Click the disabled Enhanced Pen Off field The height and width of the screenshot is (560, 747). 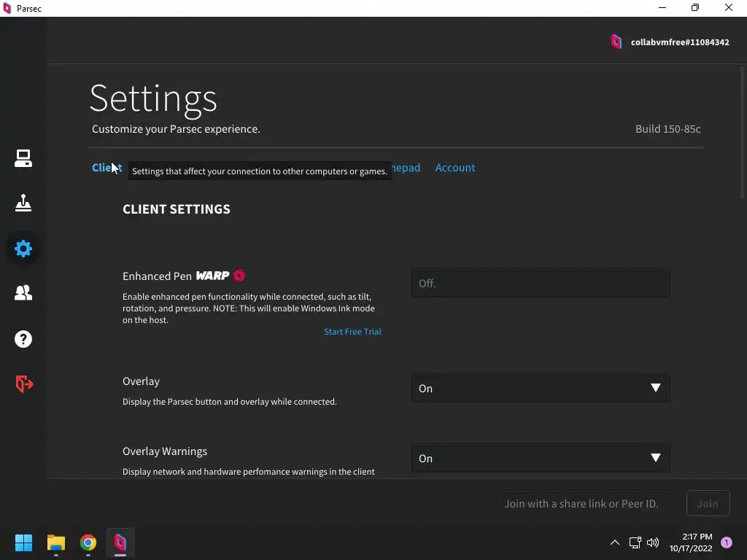tap(541, 284)
